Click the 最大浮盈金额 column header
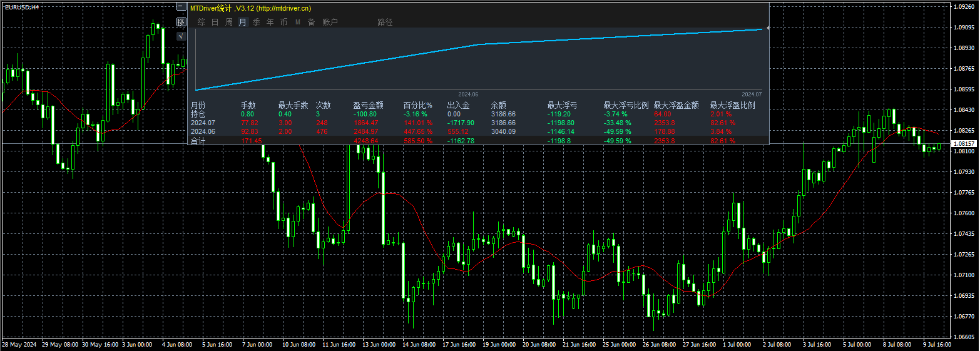Image resolution: width=980 pixels, height=351 pixels. tap(676, 106)
